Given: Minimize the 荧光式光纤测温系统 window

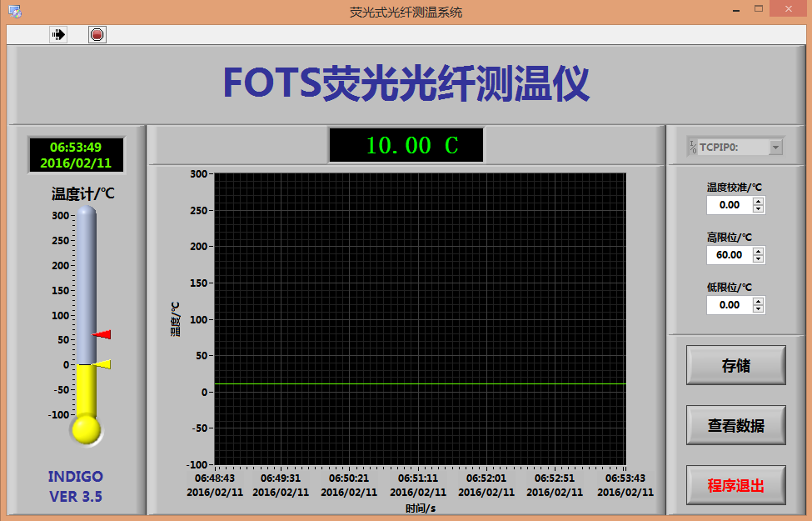Looking at the screenshot, I should [x=736, y=9].
